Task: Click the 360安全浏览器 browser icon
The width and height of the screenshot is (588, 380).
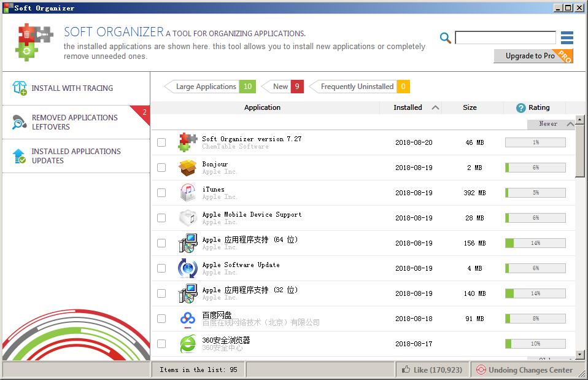Action: click(x=188, y=343)
